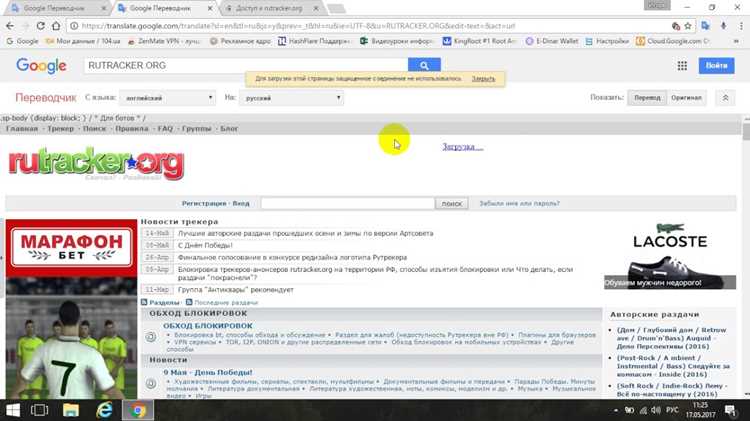Open Task View on taskbar
Screen dimensions: 750x421
point(39,410)
